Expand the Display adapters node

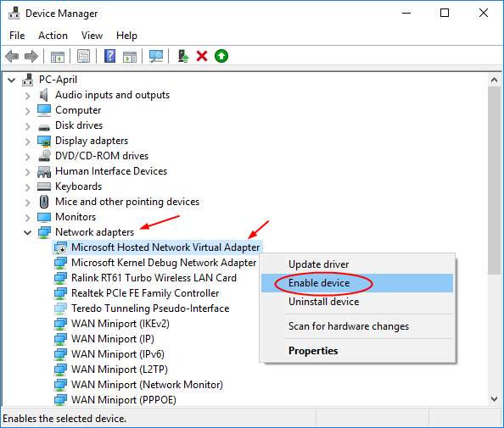tap(28, 142)
